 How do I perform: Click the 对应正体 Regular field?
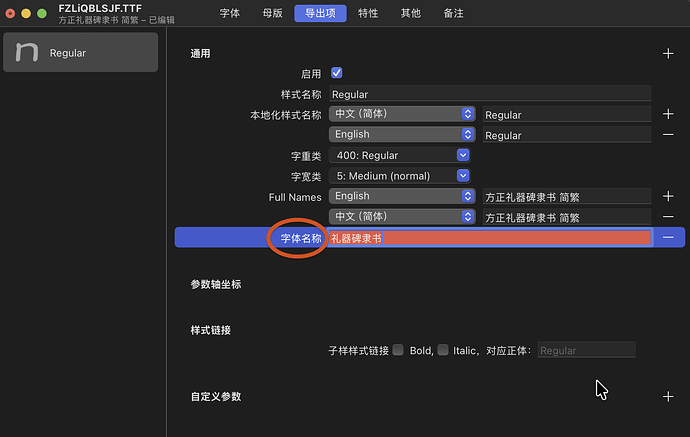586,350
